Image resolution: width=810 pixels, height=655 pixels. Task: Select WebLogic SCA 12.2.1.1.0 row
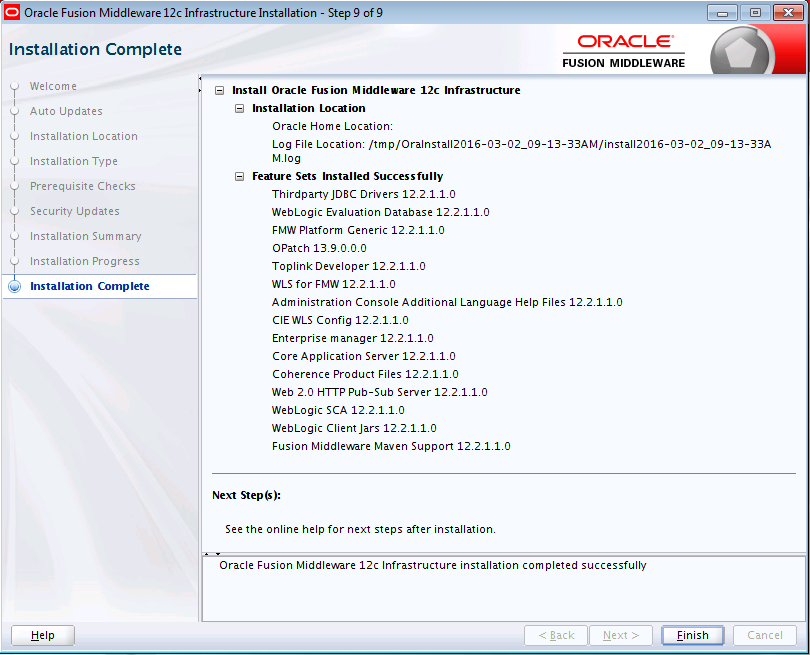coord(338,411)
